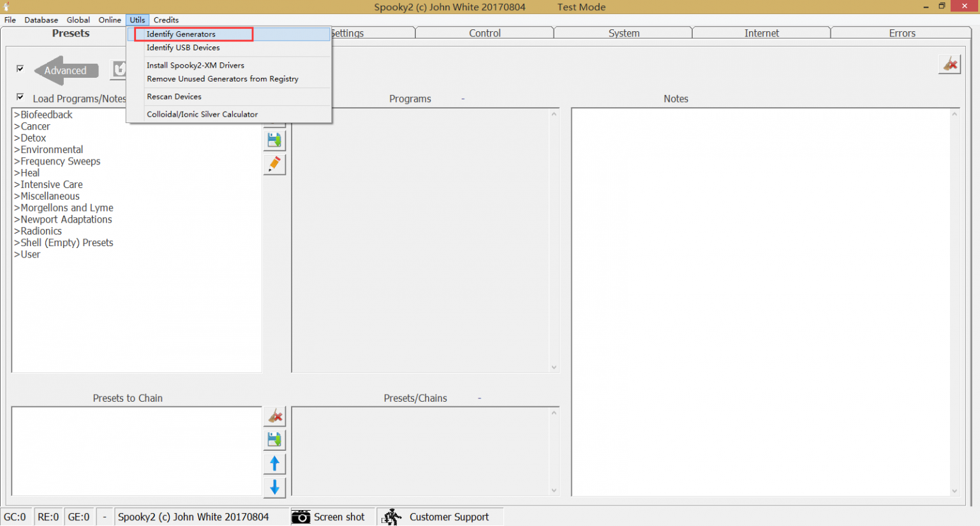Expand the >Cancer preset category
The image size is (980, 526).
point(32,126)
